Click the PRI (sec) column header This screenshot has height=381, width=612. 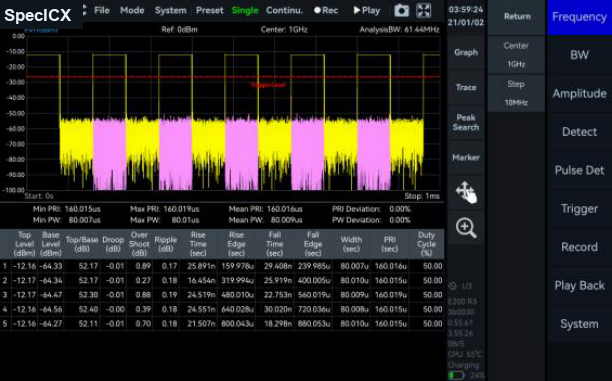[x=390, y=244]
